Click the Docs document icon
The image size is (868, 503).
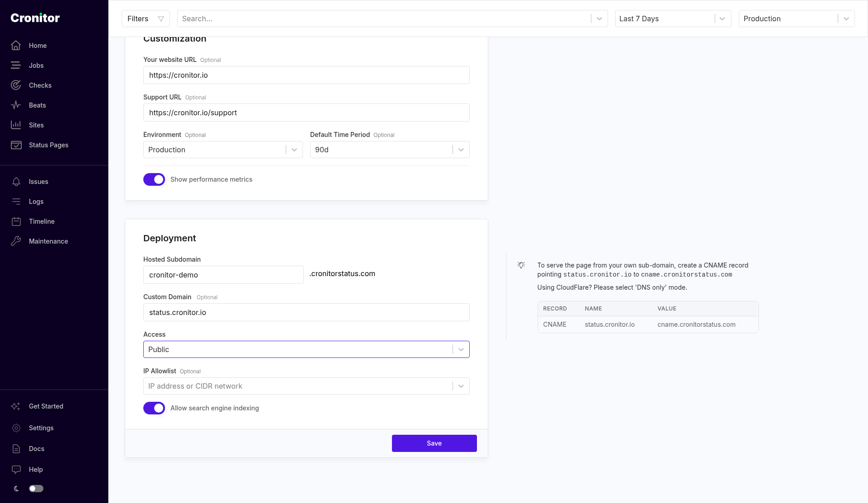click(x=16, y=449)
